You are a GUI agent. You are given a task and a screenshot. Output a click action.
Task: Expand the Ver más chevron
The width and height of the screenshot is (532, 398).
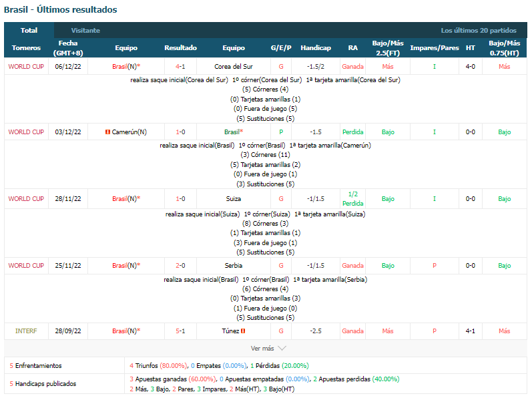[x=282, y=348]
